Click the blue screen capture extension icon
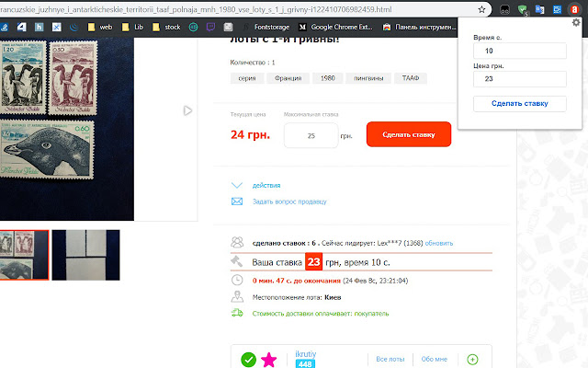588x368 pixels. (x=557, y=10)
